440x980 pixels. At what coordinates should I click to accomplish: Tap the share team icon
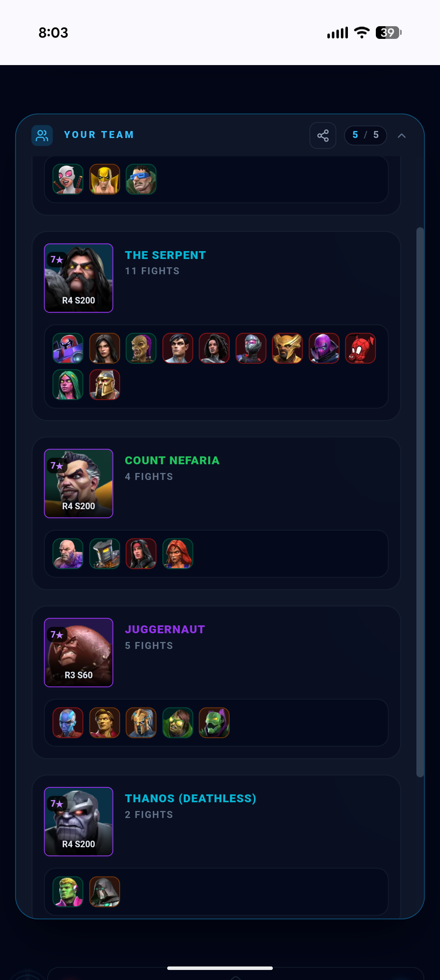(x=323, y=135)
